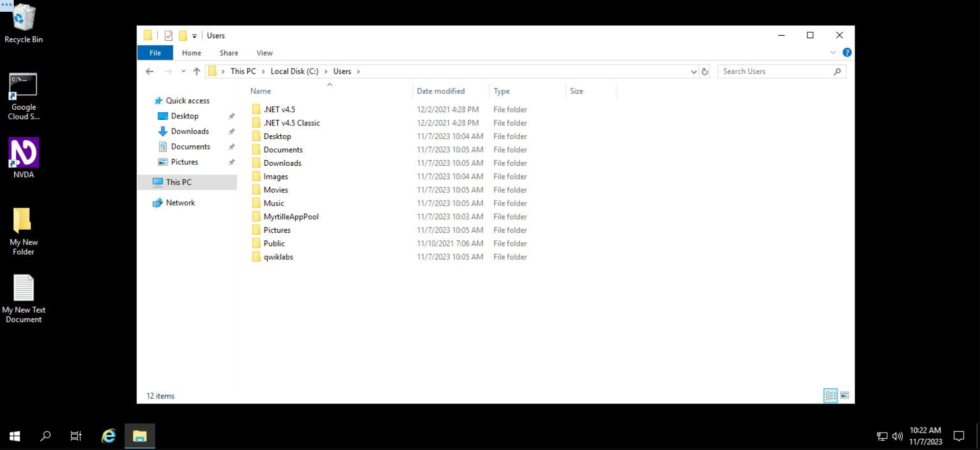Open the Windows Start menu
The width and height of the screenshot is (980, 450).
tap(15, 436)
